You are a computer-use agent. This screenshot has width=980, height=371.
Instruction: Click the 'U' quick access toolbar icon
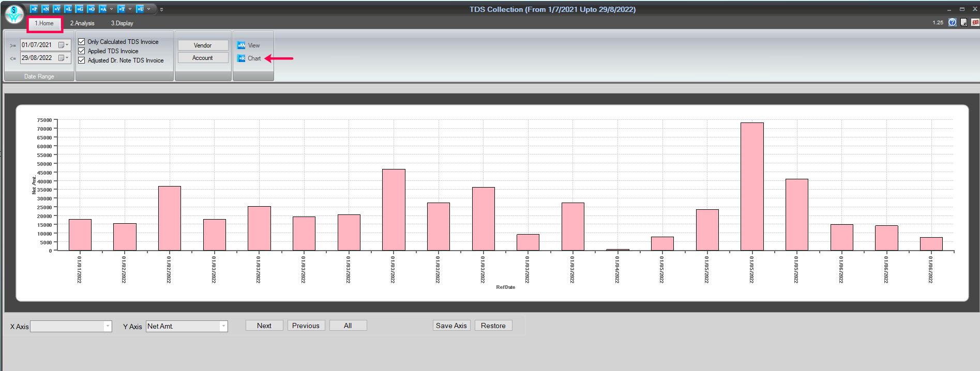[140, 9]
